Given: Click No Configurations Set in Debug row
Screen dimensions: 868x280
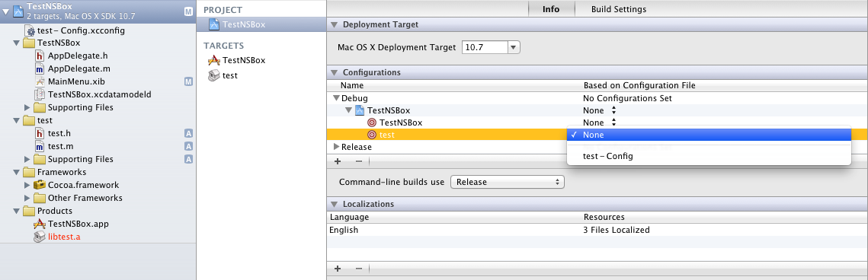Looking at the screenshot, I should [627, 98].
